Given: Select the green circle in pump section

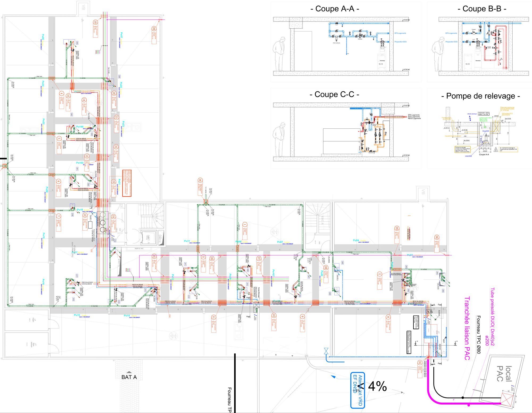Looking at the screenshot, I should (x=485, y=127).
